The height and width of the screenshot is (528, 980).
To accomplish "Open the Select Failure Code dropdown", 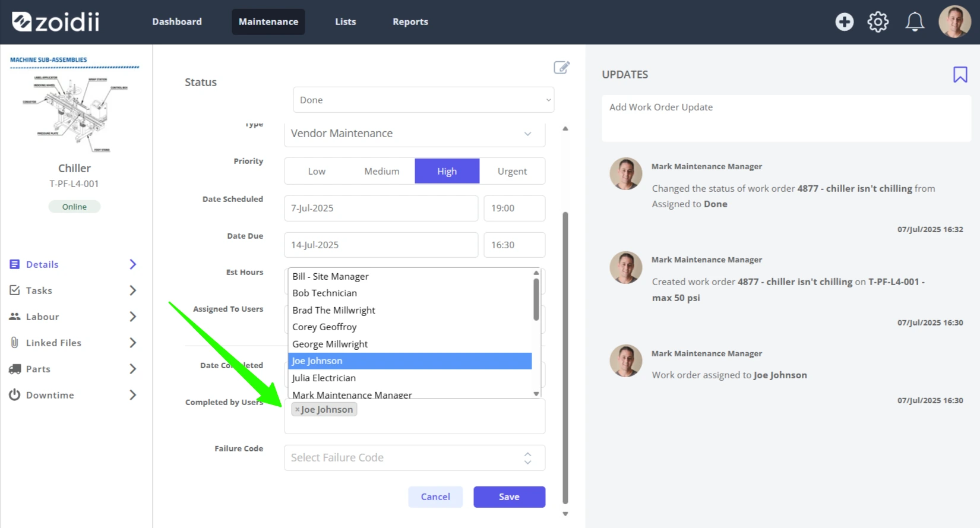I will pyautogui.click(x=415, y=458).
